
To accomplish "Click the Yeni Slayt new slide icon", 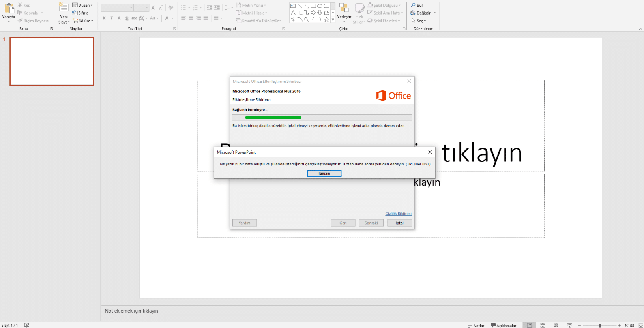I will [x=64, y=7].
